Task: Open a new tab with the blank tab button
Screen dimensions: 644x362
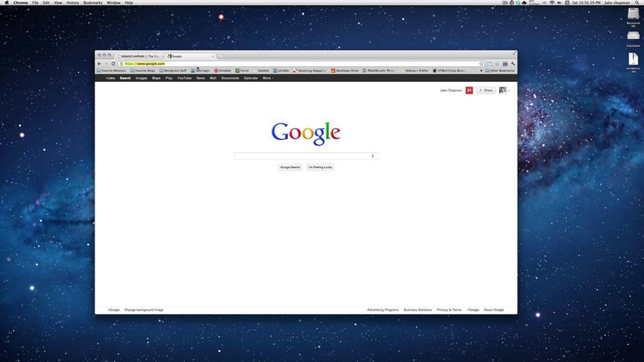Action: (x=221, y=56)
